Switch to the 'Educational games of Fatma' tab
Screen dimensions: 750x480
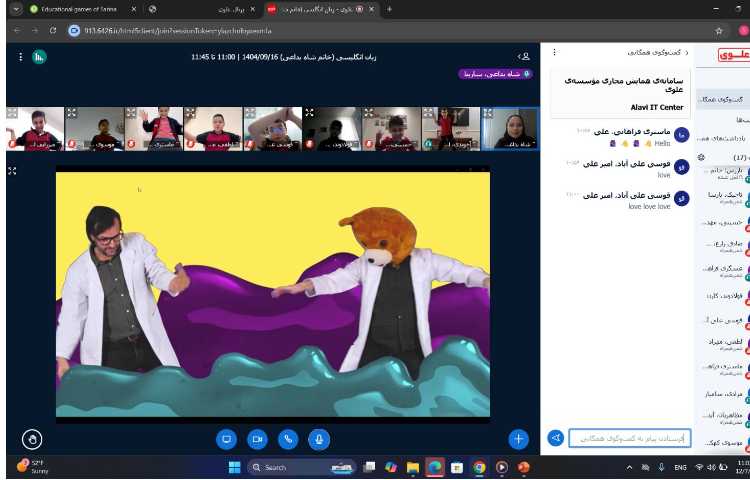[83, 9]
